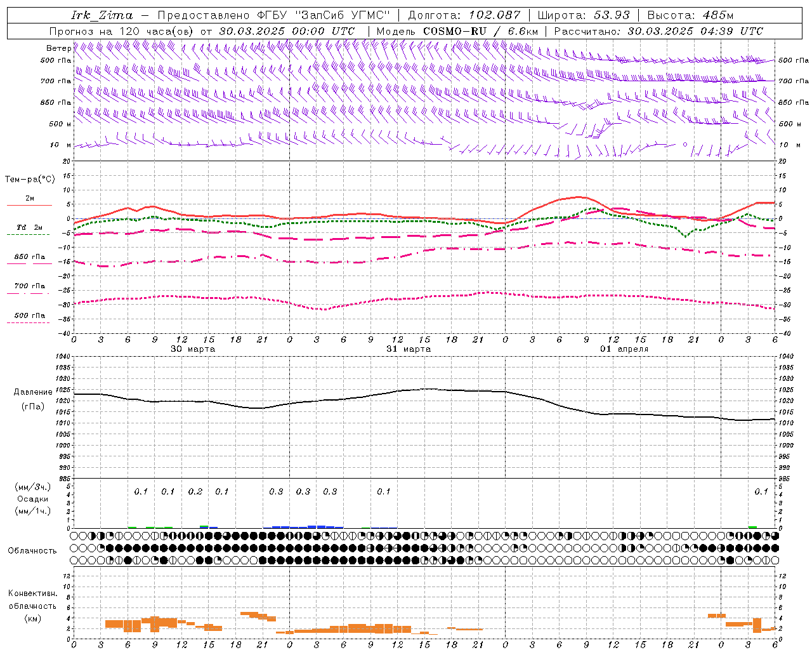Click the Осадки panel label

33,499
